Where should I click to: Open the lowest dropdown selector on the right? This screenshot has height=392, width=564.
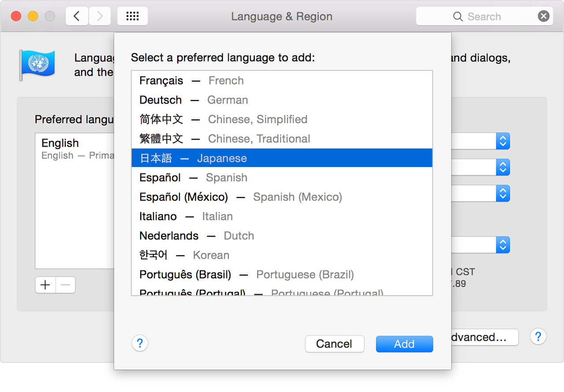click(503, 245)
